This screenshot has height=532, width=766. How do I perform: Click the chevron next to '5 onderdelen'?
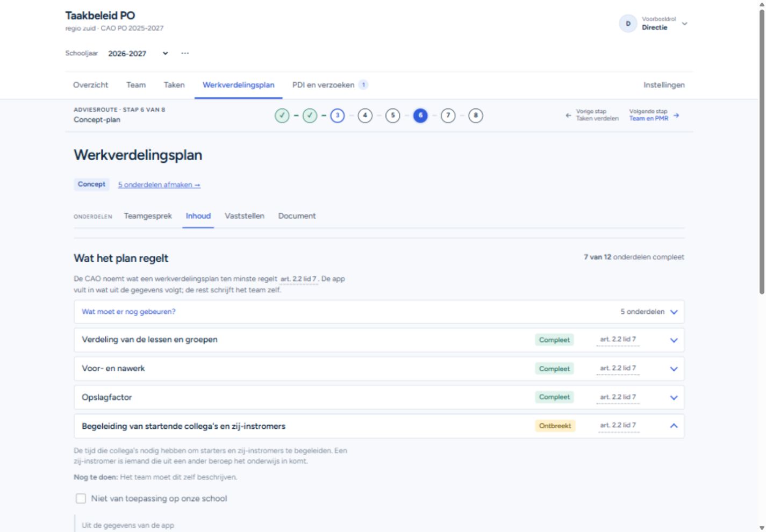674,312
